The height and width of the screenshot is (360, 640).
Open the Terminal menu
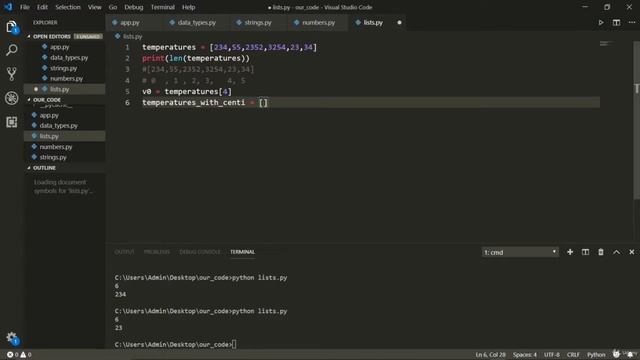(162, 7)
